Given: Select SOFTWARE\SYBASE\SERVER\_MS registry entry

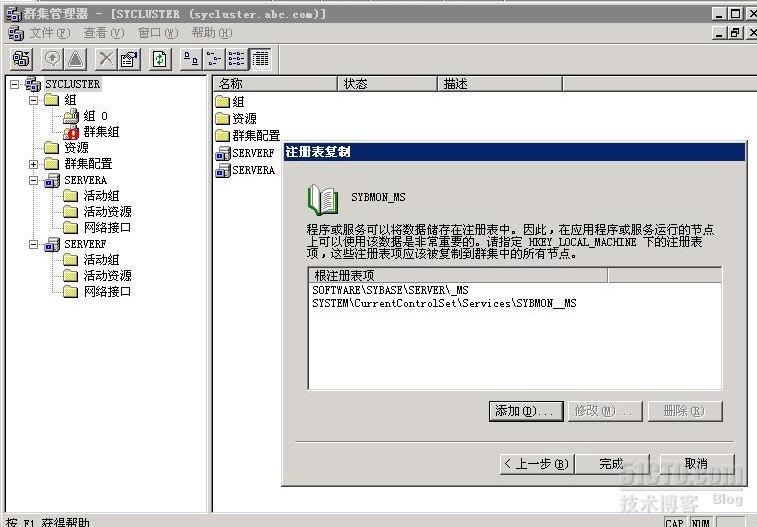Looking at the screenshot, I should [x=390, y=290].
